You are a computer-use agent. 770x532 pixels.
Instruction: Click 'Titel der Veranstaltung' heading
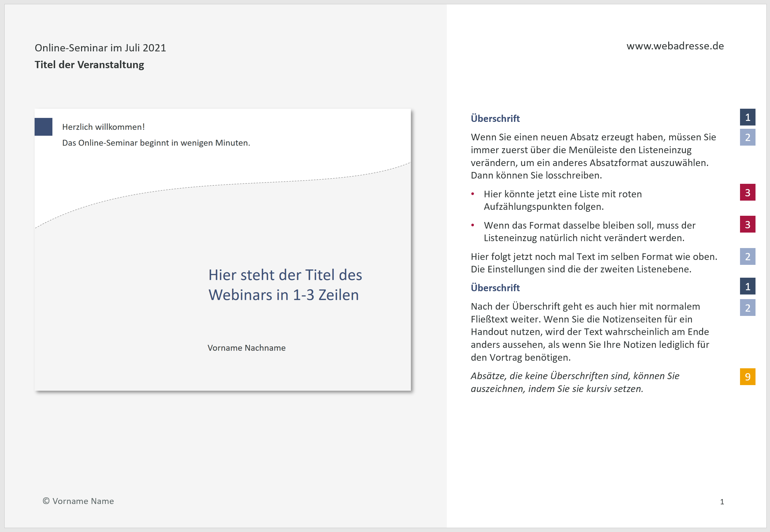tap(89, 65)
